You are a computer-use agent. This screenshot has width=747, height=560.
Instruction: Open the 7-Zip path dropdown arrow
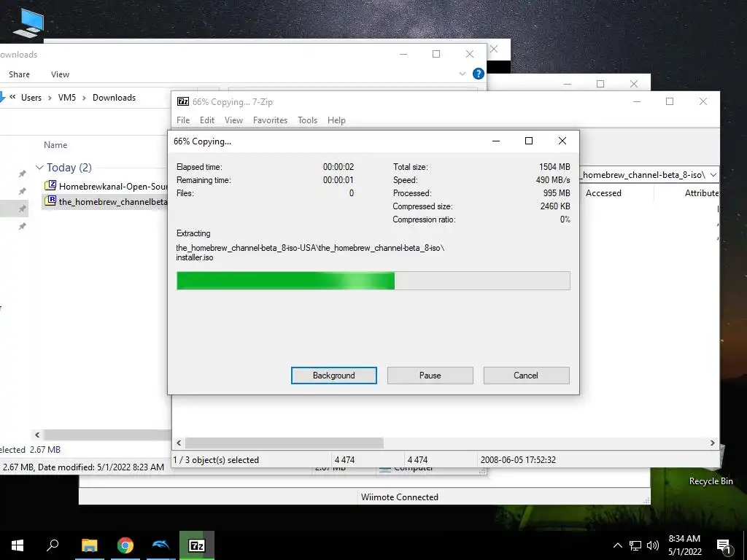713,175
